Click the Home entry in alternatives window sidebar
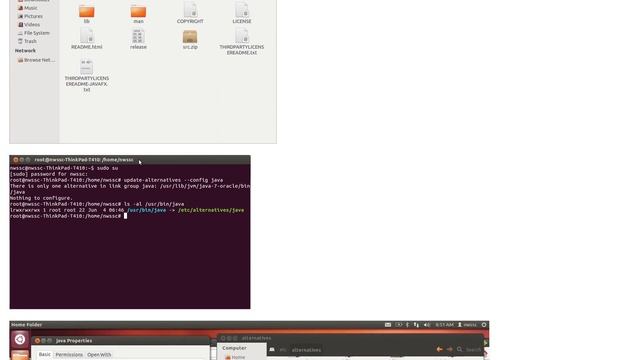640x360 pixels. pos(235,357)
